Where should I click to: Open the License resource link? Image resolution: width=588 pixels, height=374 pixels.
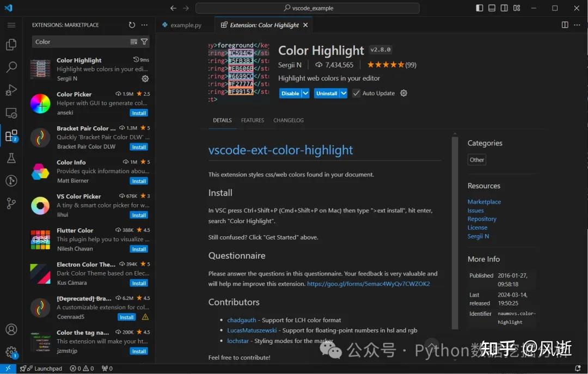(477, 228)
